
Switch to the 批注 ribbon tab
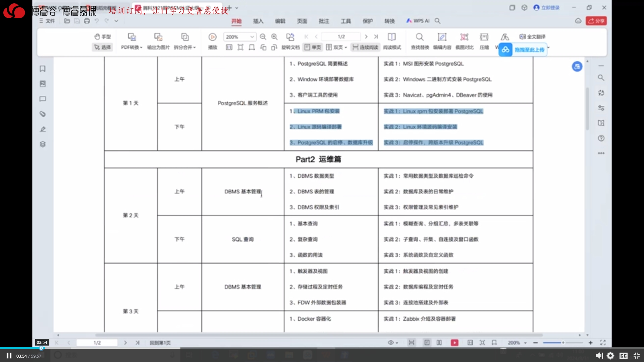(324, 21)
